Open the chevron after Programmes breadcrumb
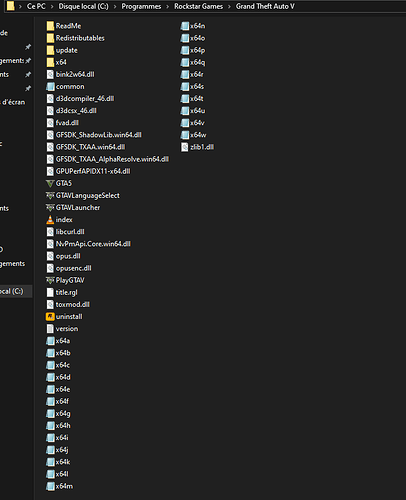The image size is (406, 500). (x=168, y=7)
